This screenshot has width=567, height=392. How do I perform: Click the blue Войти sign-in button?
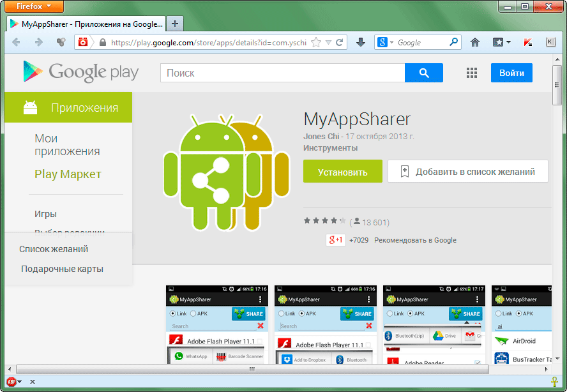pyautogui.click(x=511, y=73)
